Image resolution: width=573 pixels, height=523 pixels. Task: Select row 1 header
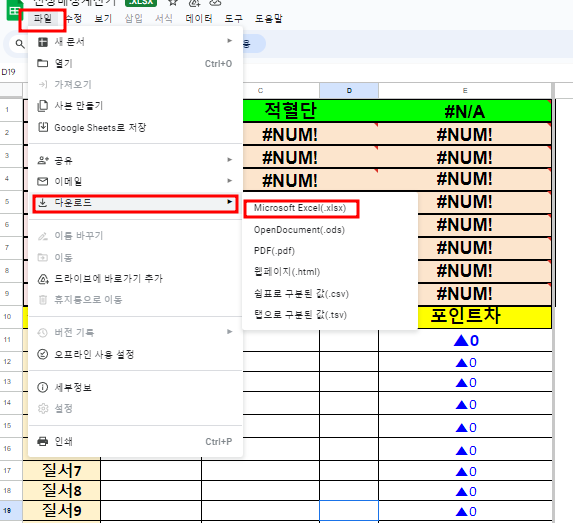click(x=11, y=110)
